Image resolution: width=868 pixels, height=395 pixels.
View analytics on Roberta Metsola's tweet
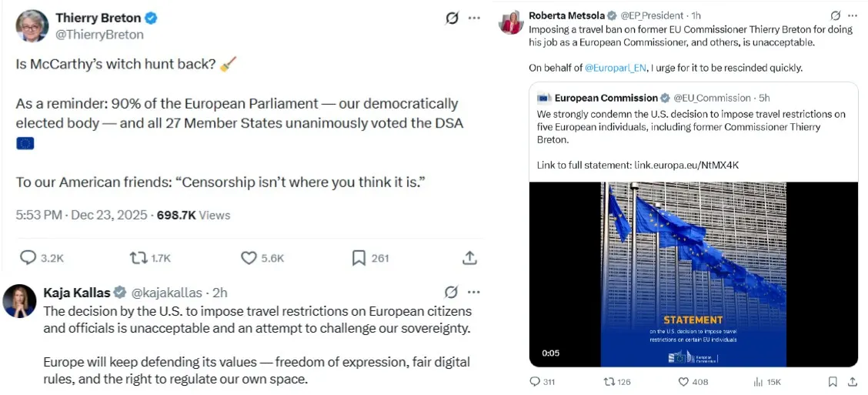758,382
